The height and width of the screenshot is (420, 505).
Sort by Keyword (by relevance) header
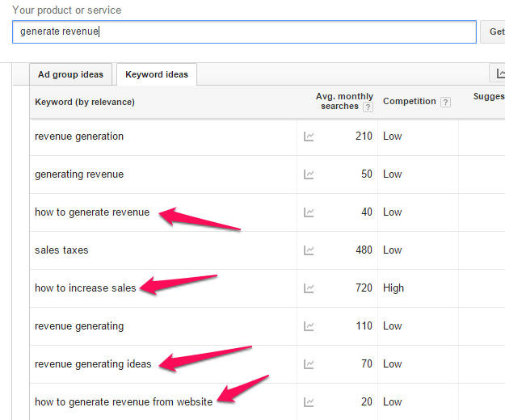(x=85, y=102)
